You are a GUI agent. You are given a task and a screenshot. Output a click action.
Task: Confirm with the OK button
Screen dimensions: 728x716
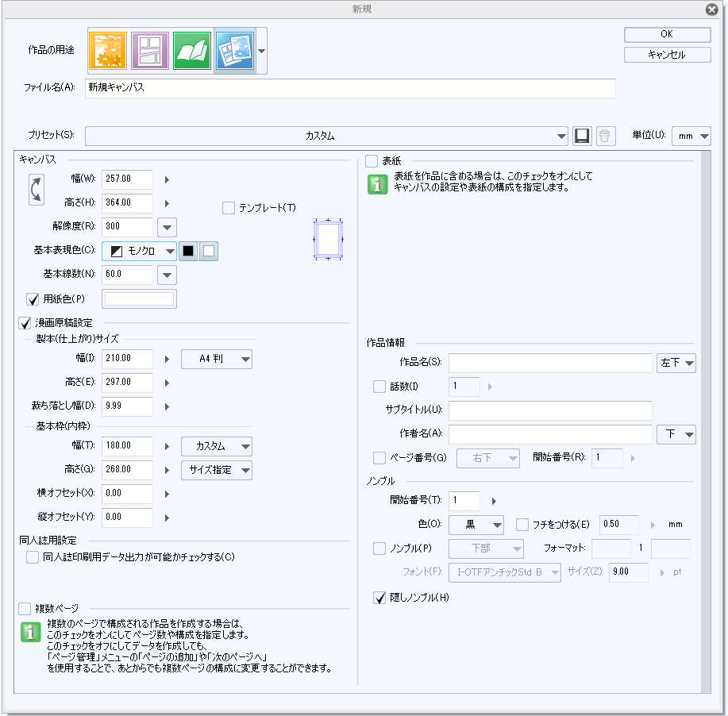(667, 34)
